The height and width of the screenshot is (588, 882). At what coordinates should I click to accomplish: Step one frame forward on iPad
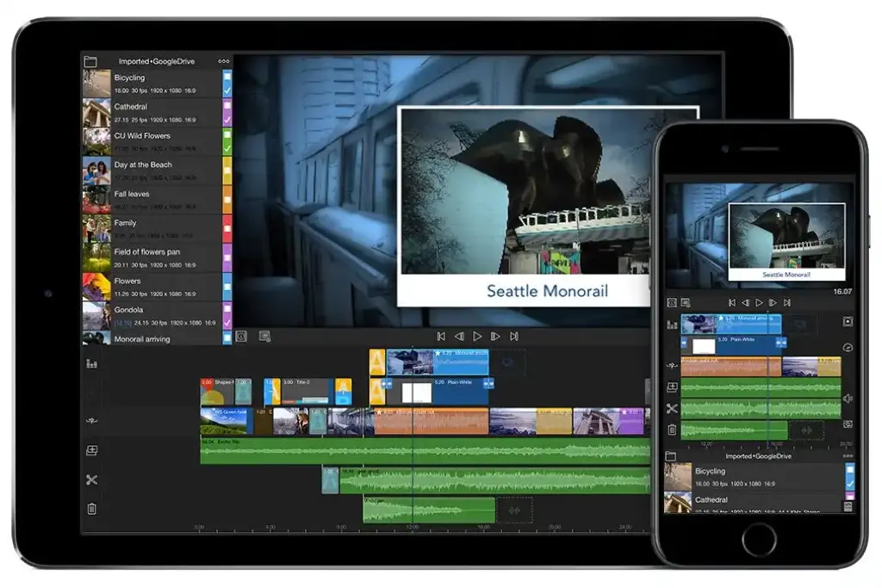[x=495, y=336]
